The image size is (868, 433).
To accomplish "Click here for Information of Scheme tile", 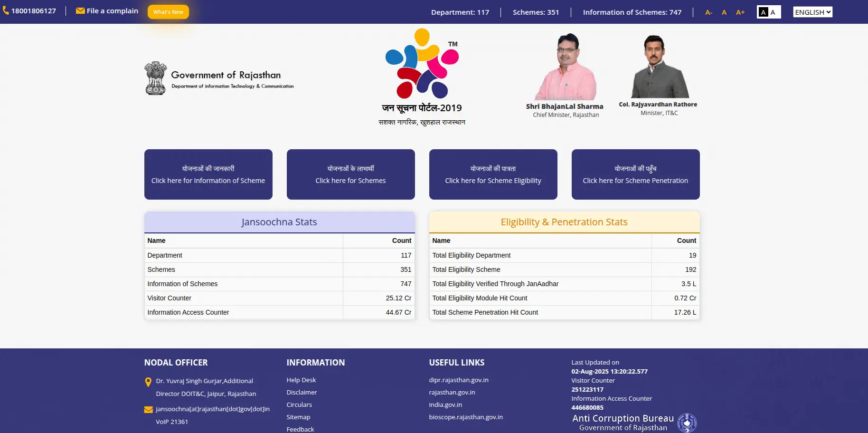I will 208,174.
